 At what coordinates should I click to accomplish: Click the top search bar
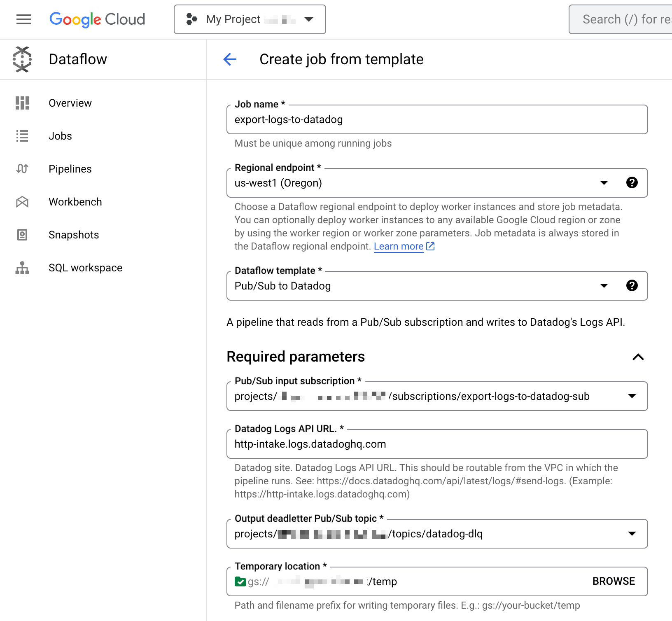pos(621,19)
